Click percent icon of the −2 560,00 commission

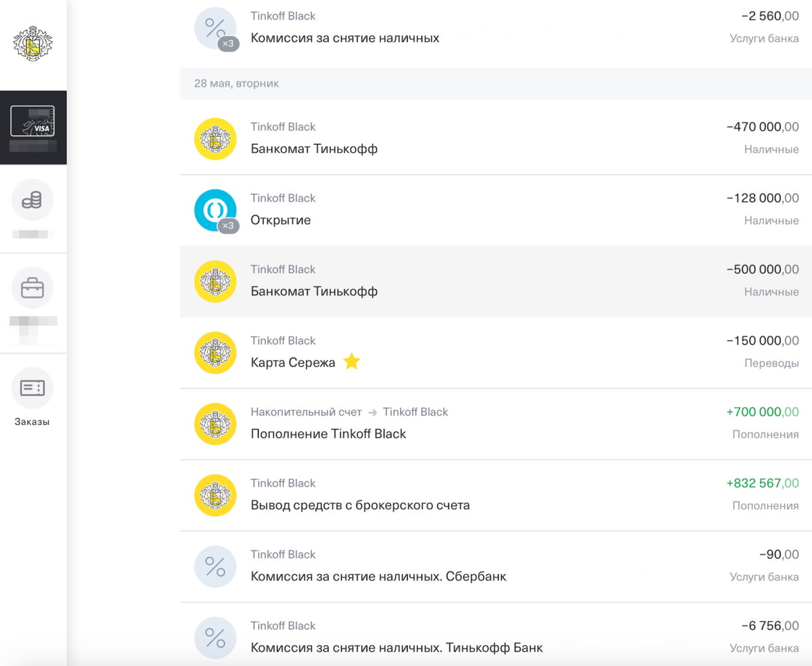pos(215,28)
